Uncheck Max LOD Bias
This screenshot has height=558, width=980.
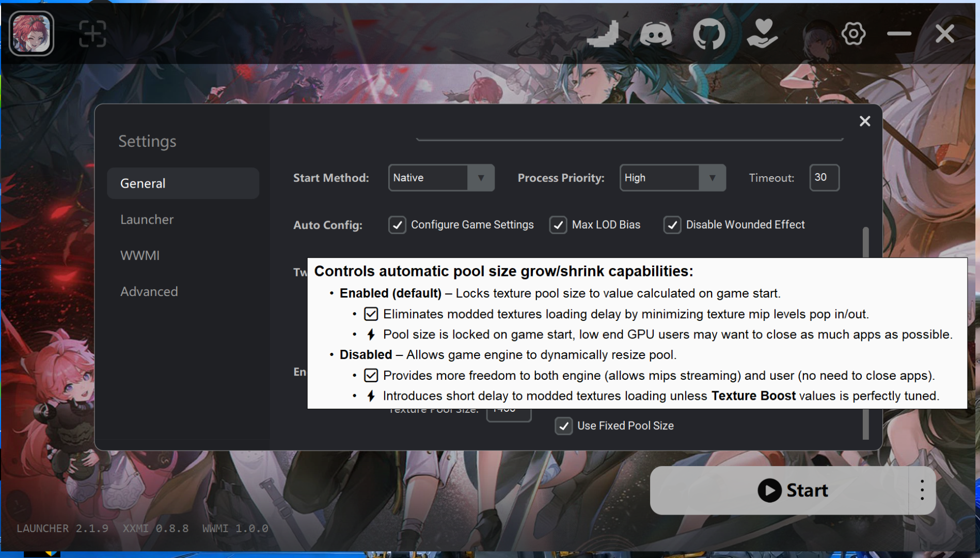(558, 225)
